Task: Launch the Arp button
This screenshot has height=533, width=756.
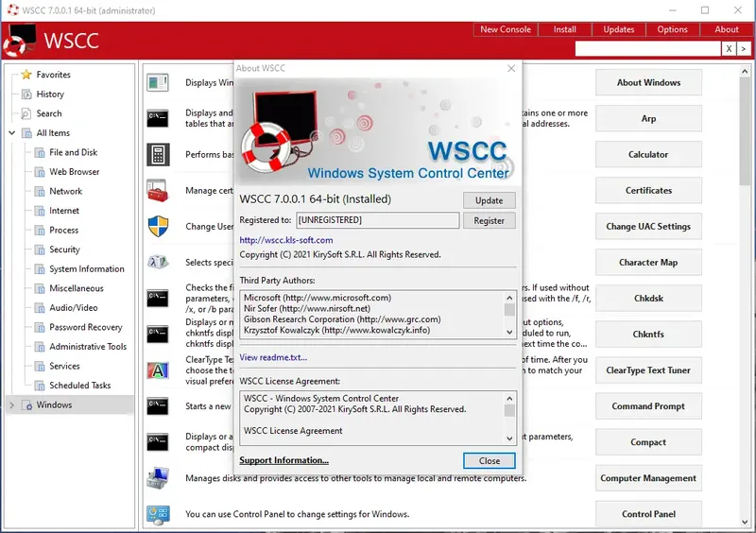Action: tap(648, 119)
